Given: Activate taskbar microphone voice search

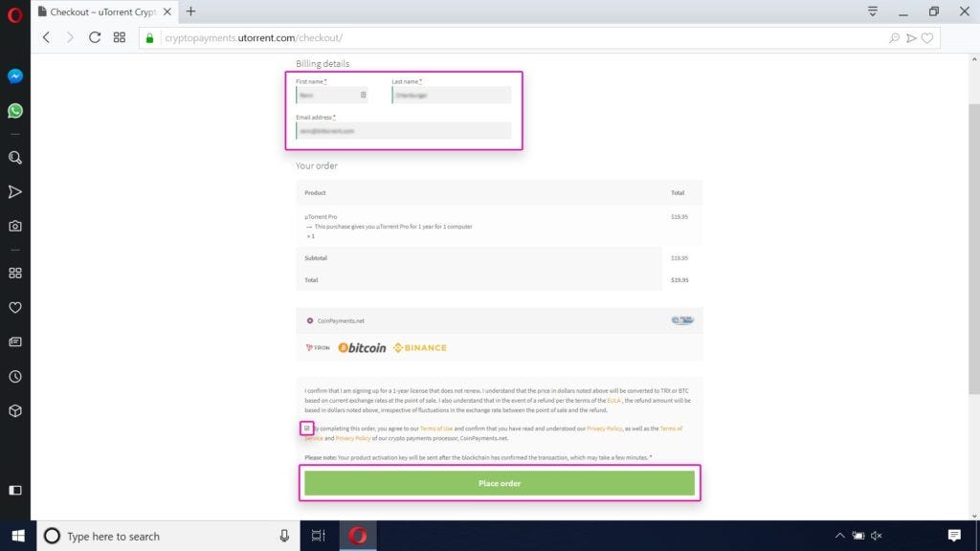Looking at the screenshot, I should 284,536.
